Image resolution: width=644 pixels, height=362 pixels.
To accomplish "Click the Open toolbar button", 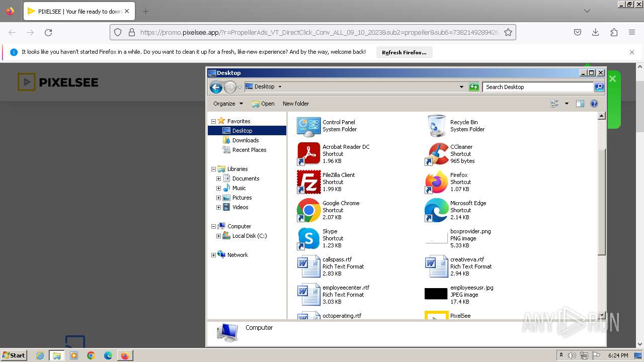I will tap(263, 104).
